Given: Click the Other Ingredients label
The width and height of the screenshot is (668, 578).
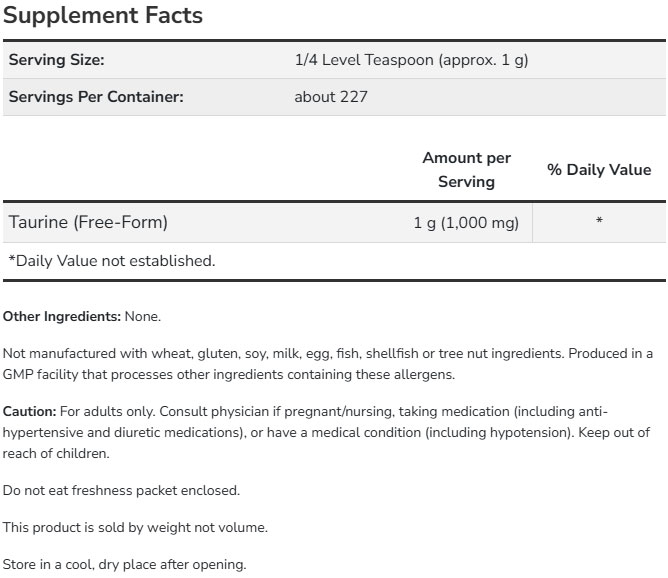Looking at the screenshot, I should 62,316.
